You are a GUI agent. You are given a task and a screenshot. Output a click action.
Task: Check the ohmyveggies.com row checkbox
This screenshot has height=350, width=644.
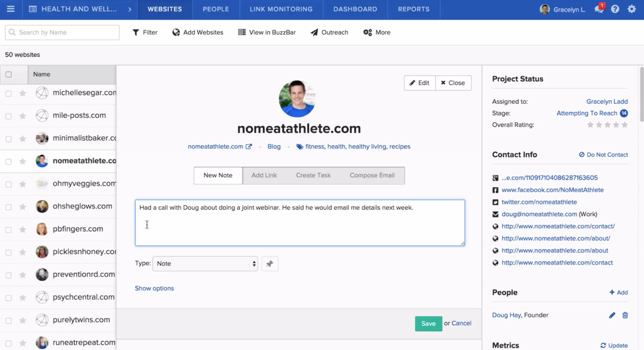point(9,184)
